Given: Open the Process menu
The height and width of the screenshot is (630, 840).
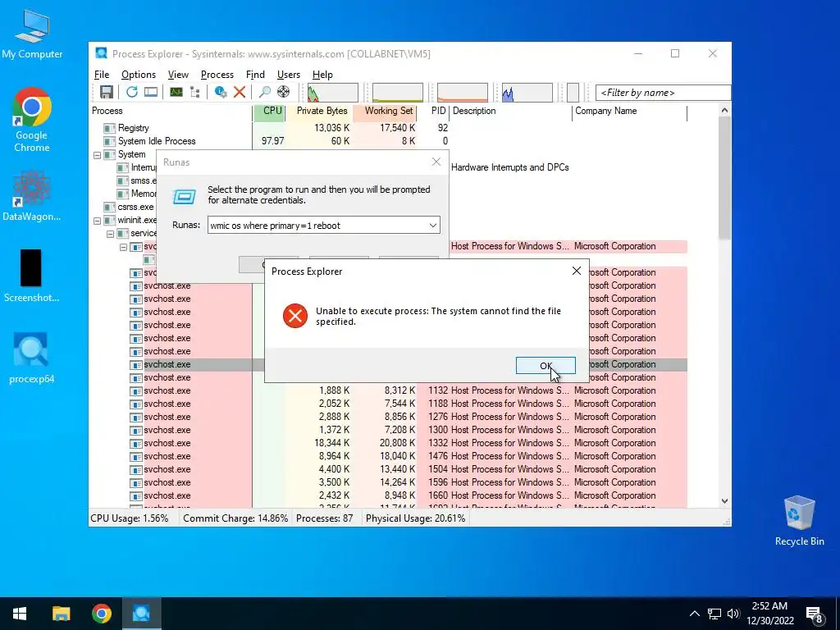Looking at the screenshot, I should [x=217, y=75].
